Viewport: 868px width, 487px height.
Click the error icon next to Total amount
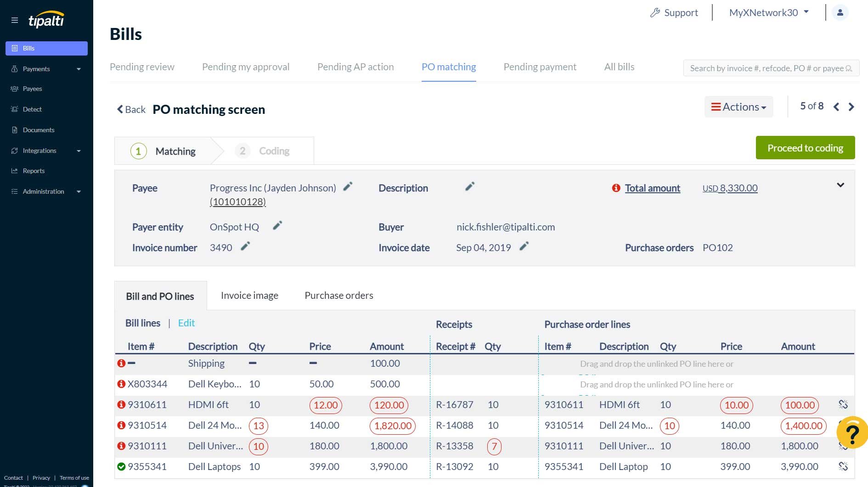616,188
